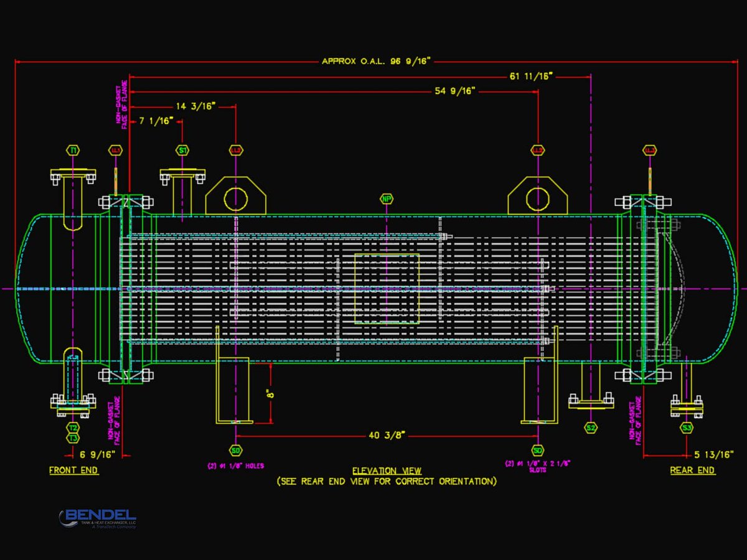Select the T2 hexagon tag
The width and height of the screenshot is (747, 560).
click(x=73, y=428)
